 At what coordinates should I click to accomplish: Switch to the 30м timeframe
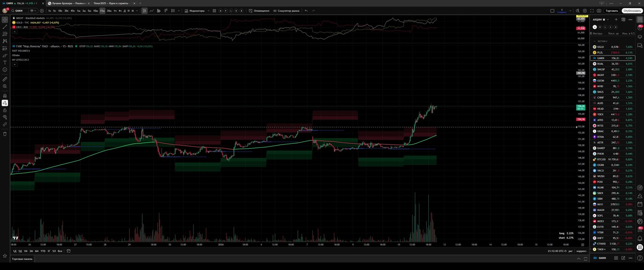pyautogui.click(x=109, y=11)
